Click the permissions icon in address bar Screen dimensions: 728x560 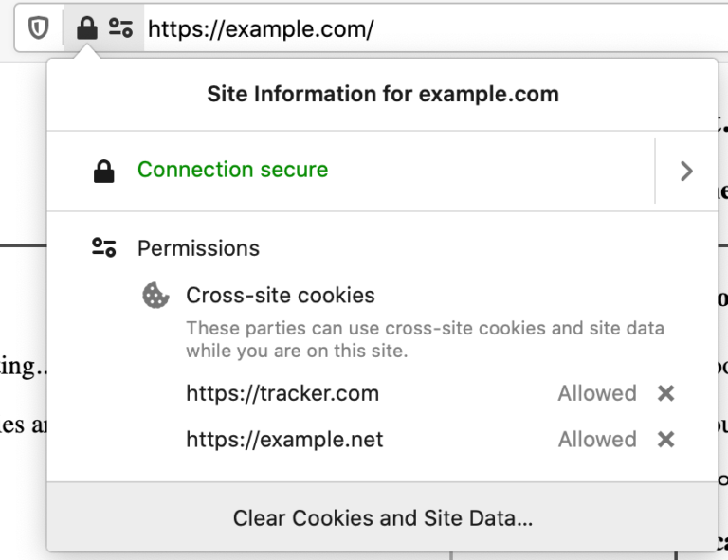click(120, 27)
